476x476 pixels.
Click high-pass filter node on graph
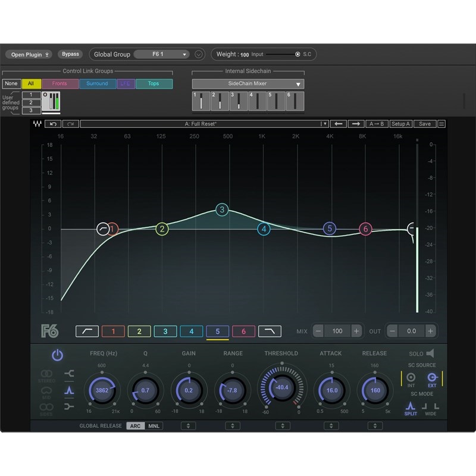tap(102, 229)
